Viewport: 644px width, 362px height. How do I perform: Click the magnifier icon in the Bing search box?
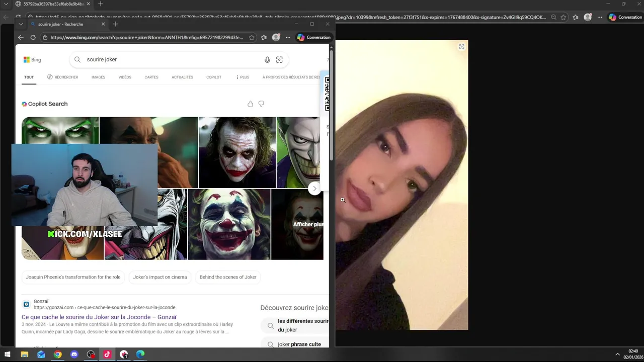[77, 59]
